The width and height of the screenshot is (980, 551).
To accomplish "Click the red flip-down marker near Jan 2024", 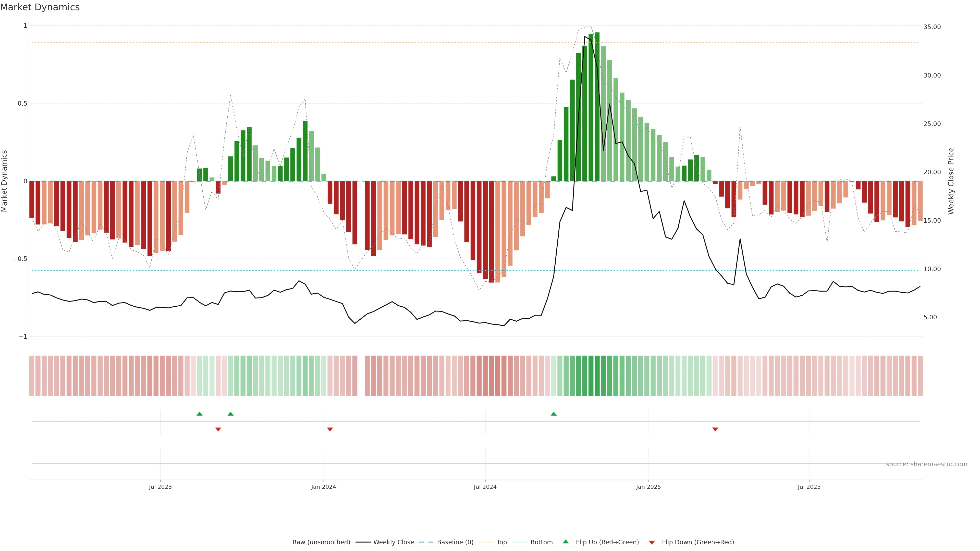I will click(330, 429).
